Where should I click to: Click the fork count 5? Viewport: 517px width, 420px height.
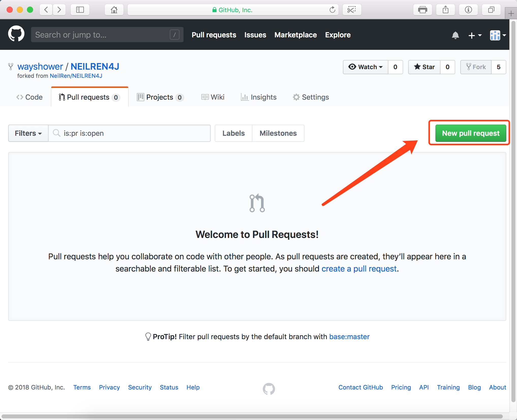click(x=498, y=67)
